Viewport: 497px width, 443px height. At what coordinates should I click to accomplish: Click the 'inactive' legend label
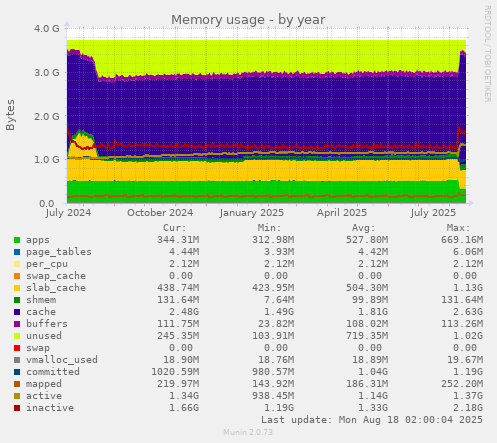[x=50, y=408]
